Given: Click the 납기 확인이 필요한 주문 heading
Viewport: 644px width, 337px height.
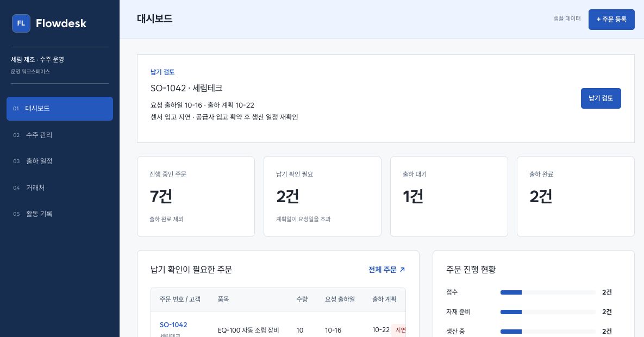Looking at the screenshot, I should pyautogui.click(x=191, y=270).
